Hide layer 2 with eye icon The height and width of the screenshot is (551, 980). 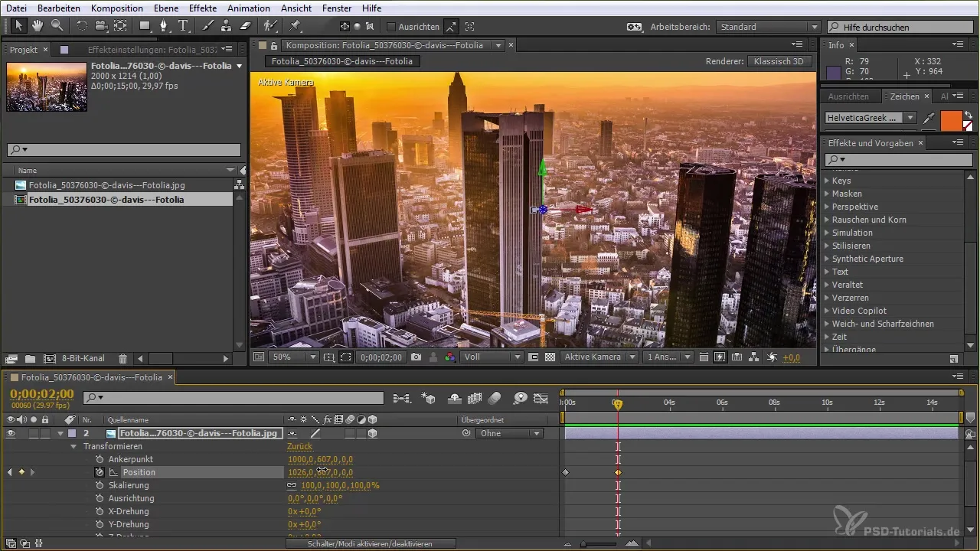point(11,433)
